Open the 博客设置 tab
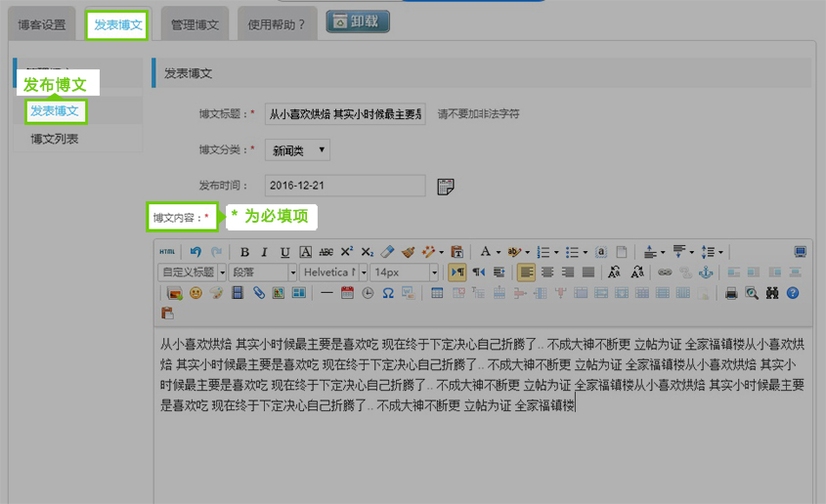This screenshot has width=826, height=504. [x=42, y=24]
